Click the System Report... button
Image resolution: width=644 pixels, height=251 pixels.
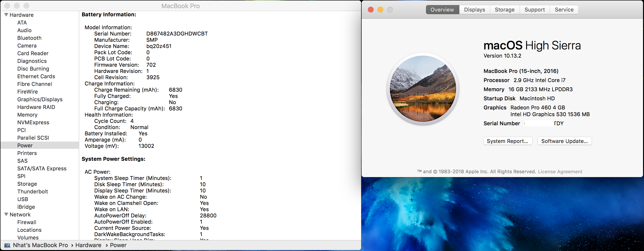tap(508, 141)
